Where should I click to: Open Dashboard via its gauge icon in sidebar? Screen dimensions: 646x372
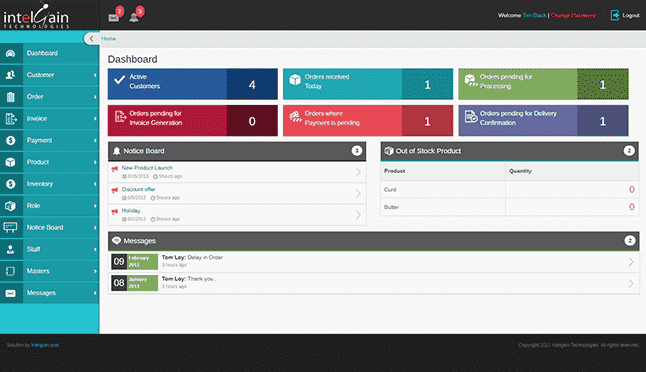click(x=11, y=53)
